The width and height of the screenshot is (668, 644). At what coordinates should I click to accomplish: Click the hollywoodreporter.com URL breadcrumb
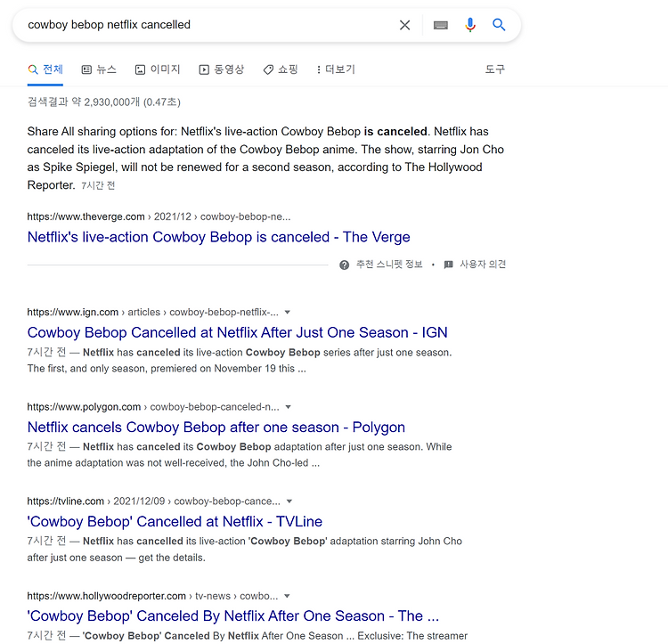pos(152,596)
